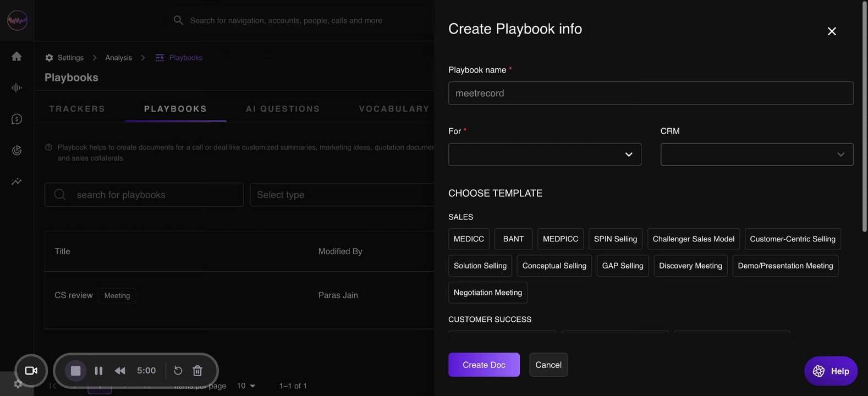Open the CRM dropdown
Screen dimensions: 868x396
[x=756, y=155]
